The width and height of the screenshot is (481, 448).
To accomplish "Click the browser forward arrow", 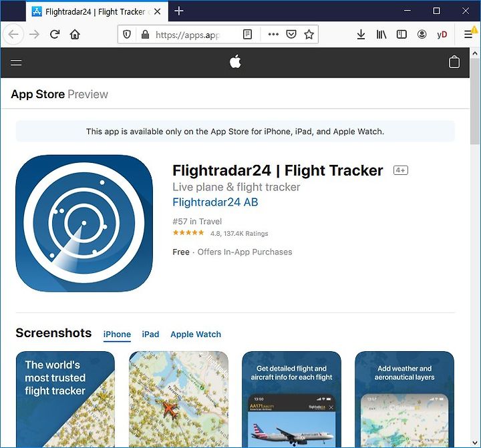I will (34, 34).
